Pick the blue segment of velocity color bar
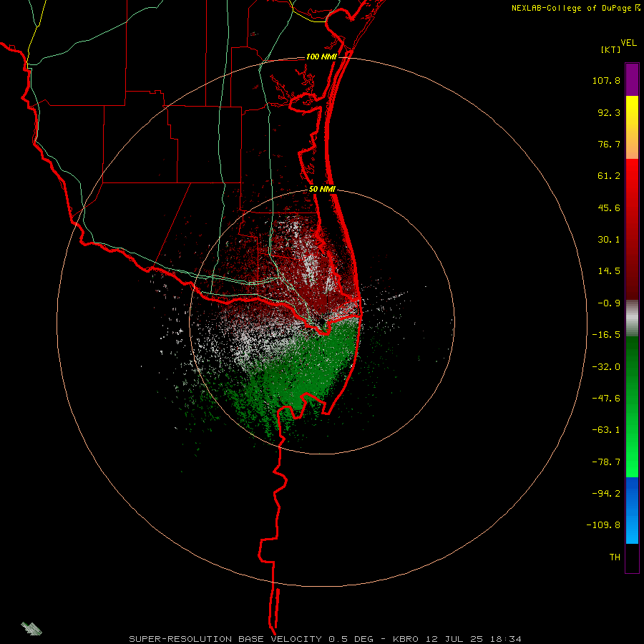 pyautogui.click(x=632, y=510)
